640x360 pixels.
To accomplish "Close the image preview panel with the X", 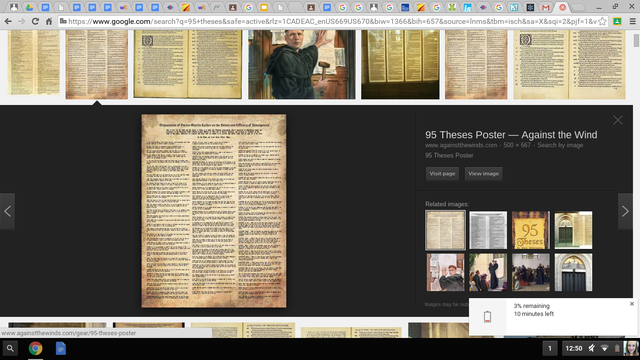I will coord(618,120).
